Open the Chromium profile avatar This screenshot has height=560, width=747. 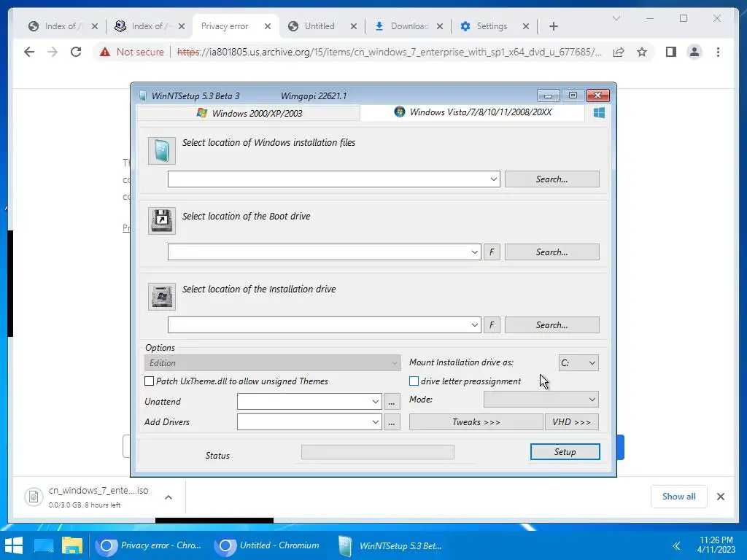tap(694, 52)
